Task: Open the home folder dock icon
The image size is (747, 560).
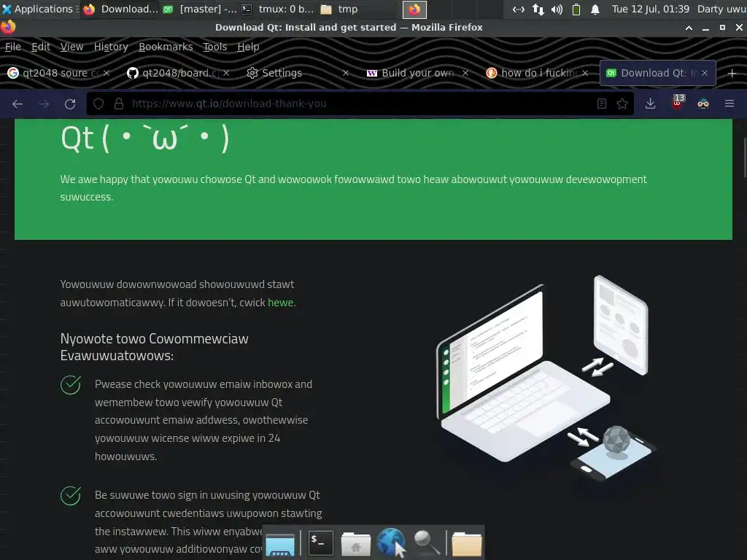Action: (355, 543)
